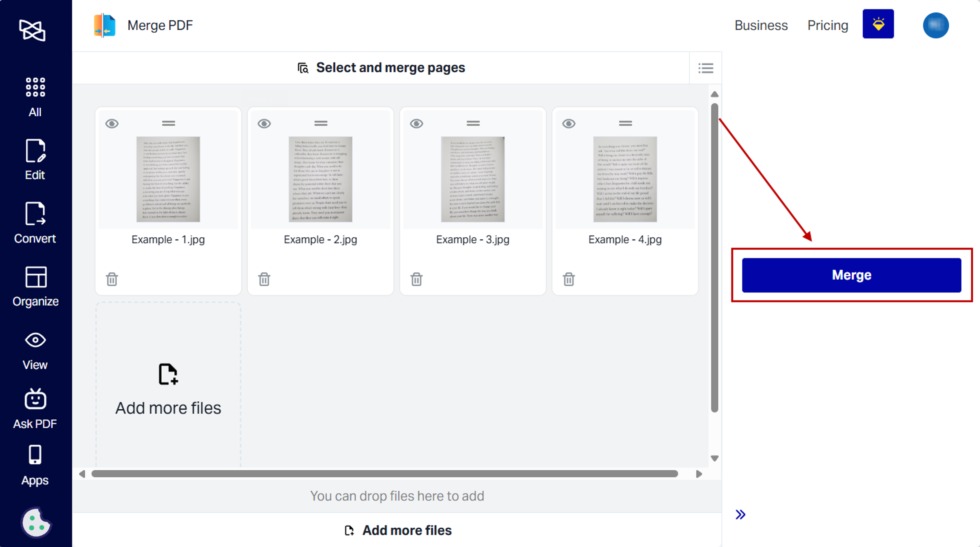
Task: Click the horizontal scrollbar left arrow
Action: pos(82,474)
